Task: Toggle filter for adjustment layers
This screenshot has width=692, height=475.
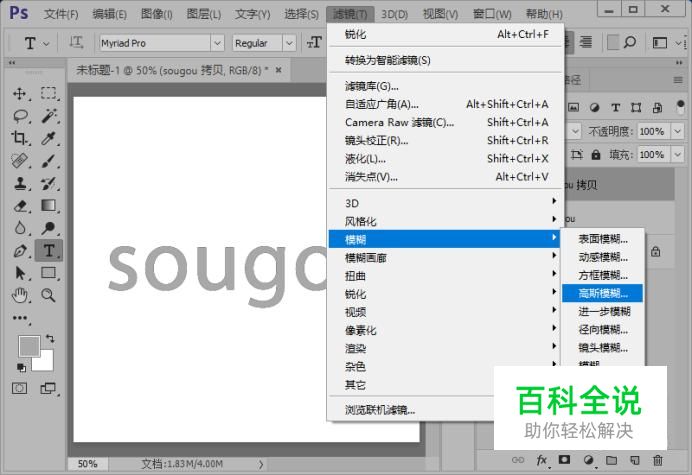Action: pos(594,107)
